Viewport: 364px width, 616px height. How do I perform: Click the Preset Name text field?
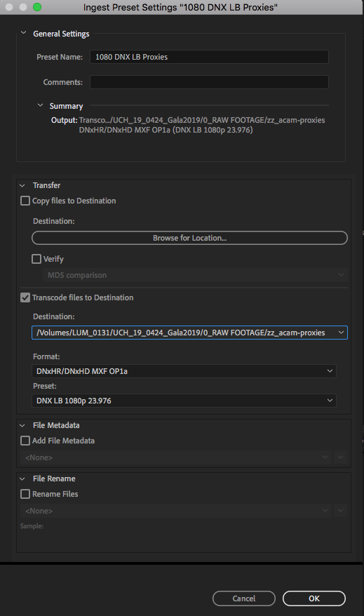pos(209,57)
